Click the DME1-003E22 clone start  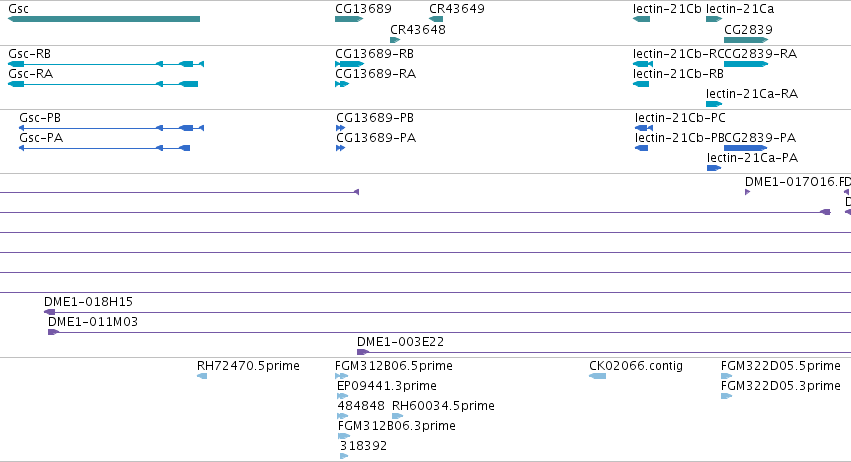point(363,352)
